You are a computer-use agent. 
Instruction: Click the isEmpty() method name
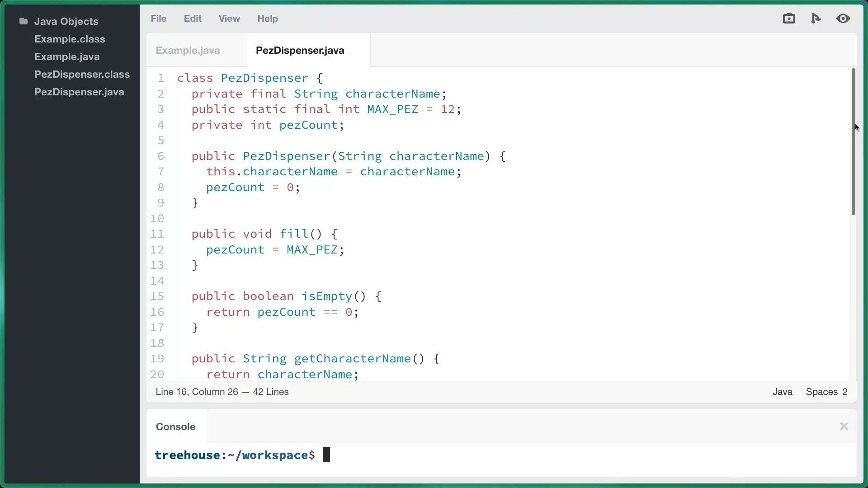327,296
